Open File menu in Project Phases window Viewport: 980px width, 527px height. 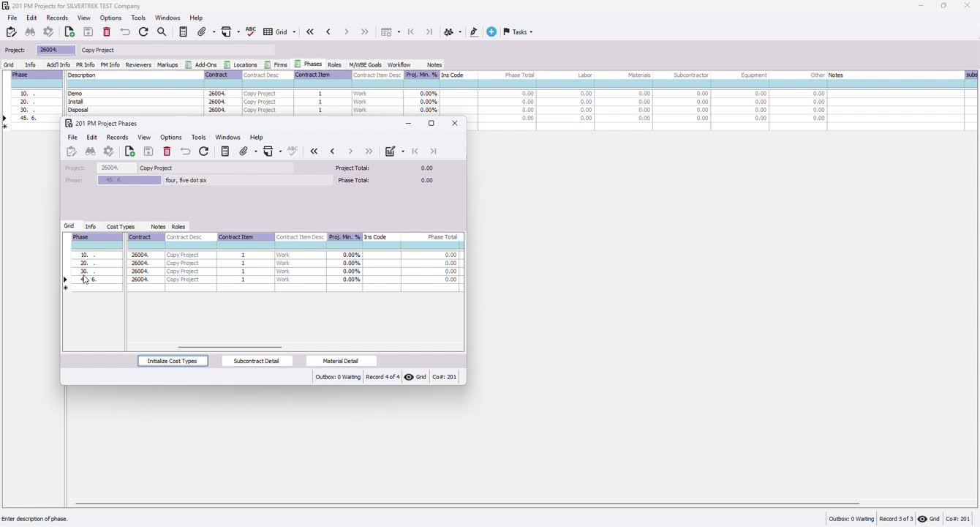(72, 138)
